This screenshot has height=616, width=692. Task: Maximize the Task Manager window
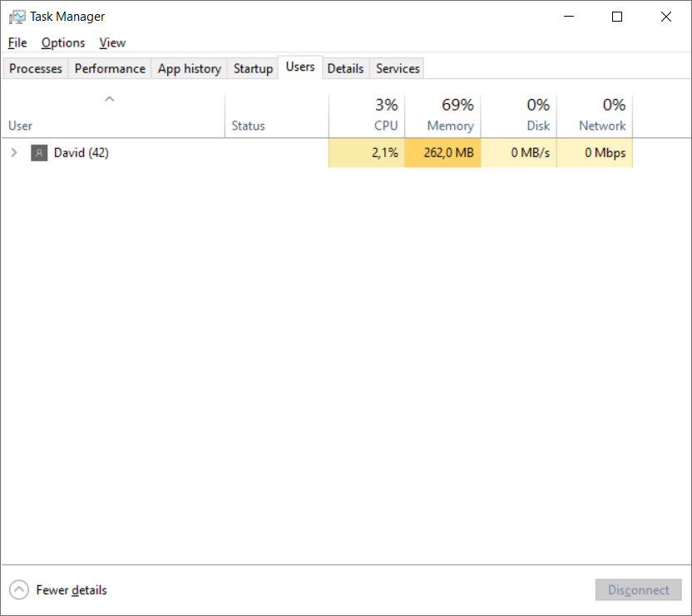pyautogui.click(x=617, y=17)
